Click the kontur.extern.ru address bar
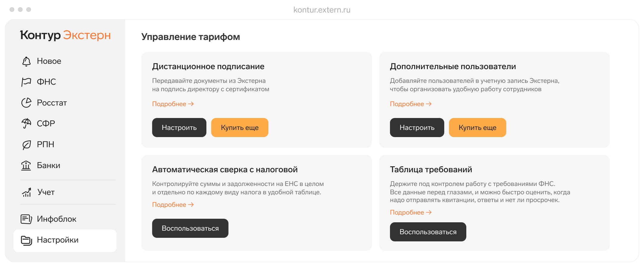The height and width of the screenshot is (267, 644). point(322,10)
